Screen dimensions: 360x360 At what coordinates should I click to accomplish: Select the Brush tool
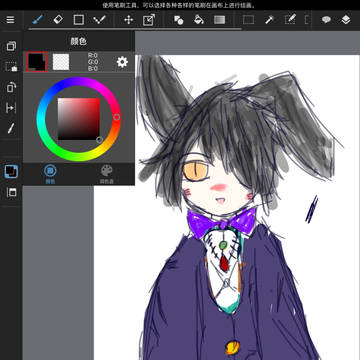click(38, 20)
